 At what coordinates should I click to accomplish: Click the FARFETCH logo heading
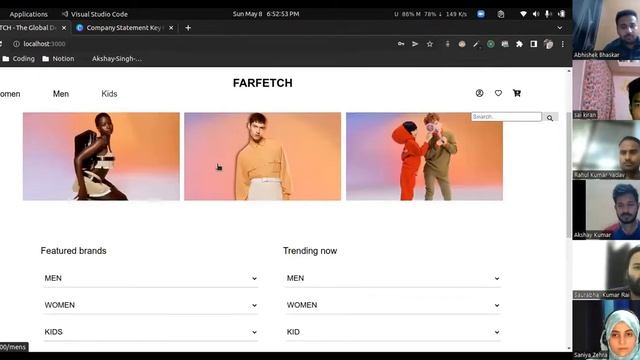(x=262, y=83)
